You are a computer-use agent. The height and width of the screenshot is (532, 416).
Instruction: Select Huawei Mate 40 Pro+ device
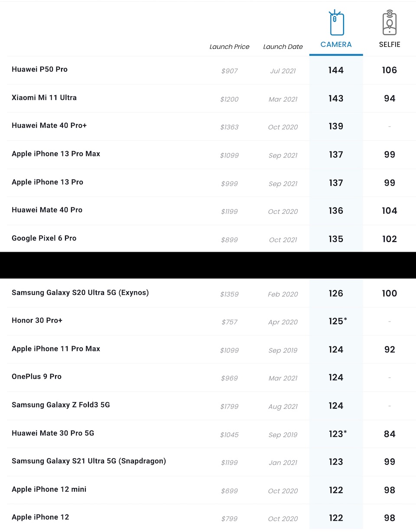[49, 126]
